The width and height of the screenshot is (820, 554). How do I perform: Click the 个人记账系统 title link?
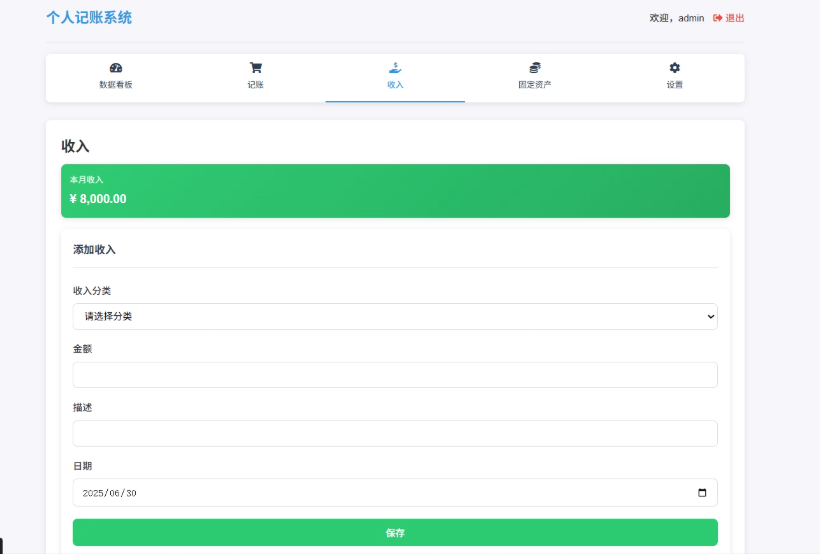89,18
